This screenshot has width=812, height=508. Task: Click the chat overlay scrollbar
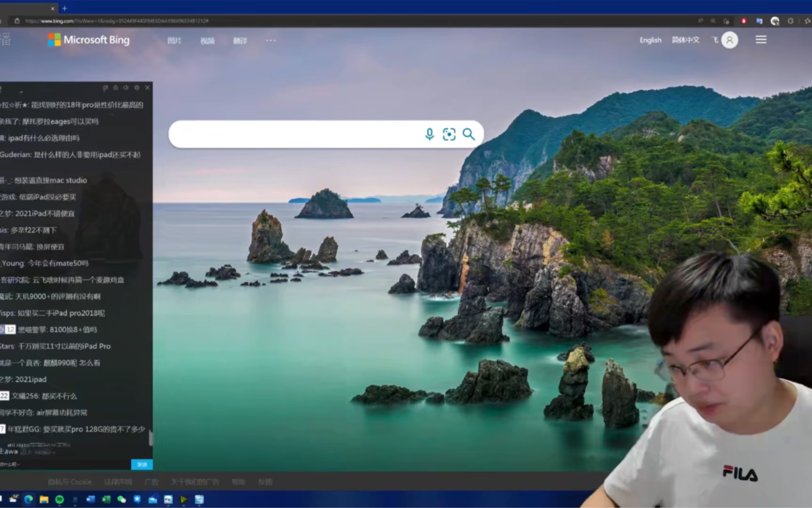[x=151, y=438]
